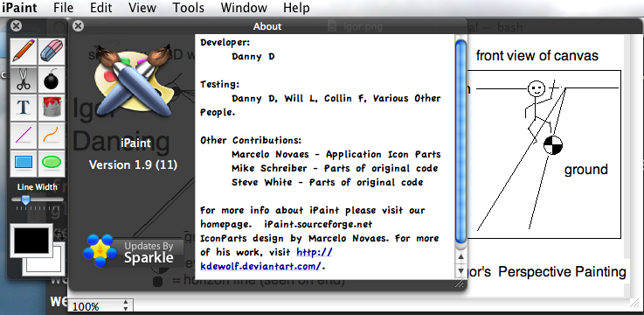Viewport: 644px width, 315px height.
Task: Click the About window resize grip
Action: click(460, 283)
